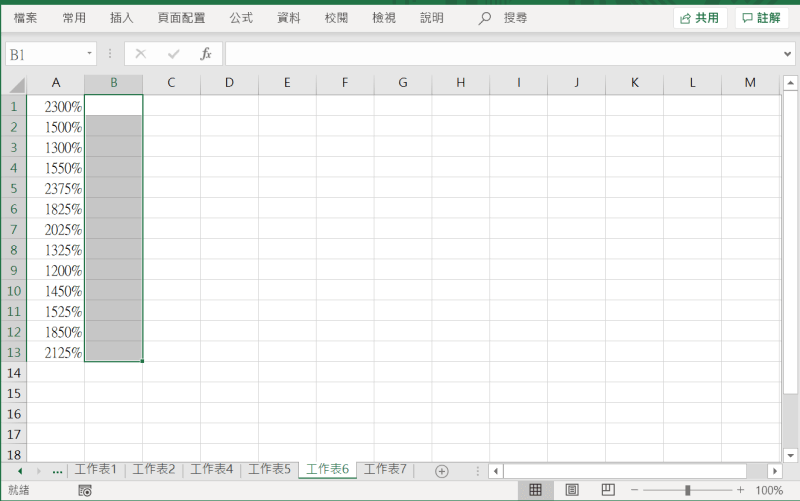Click the select all corner triangle
The width and height of the screenshot is (800, 501).
click(14, 83)
